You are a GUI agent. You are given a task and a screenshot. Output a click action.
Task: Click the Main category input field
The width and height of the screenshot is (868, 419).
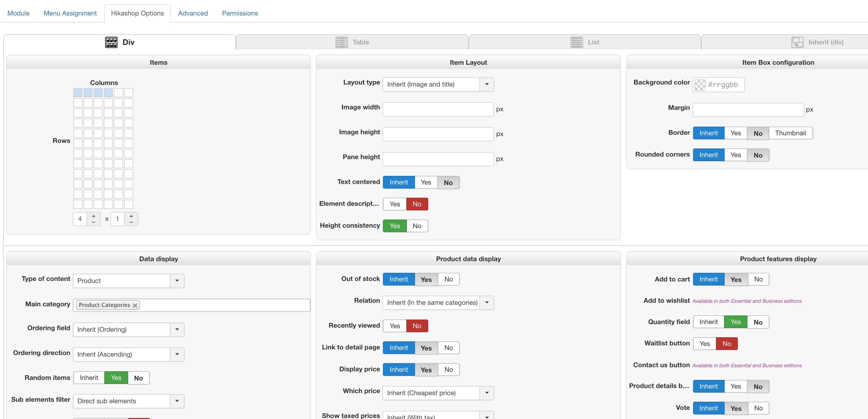click(191, 305)
